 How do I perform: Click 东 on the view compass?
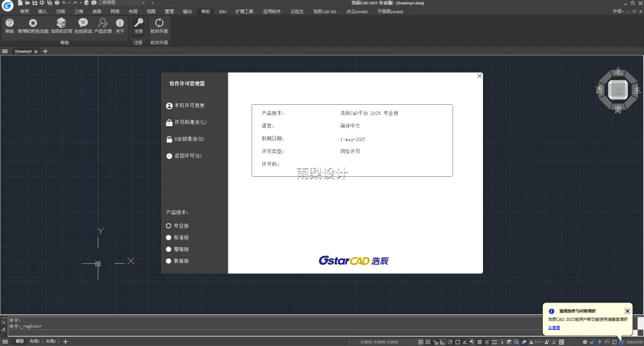click(637, 90)
